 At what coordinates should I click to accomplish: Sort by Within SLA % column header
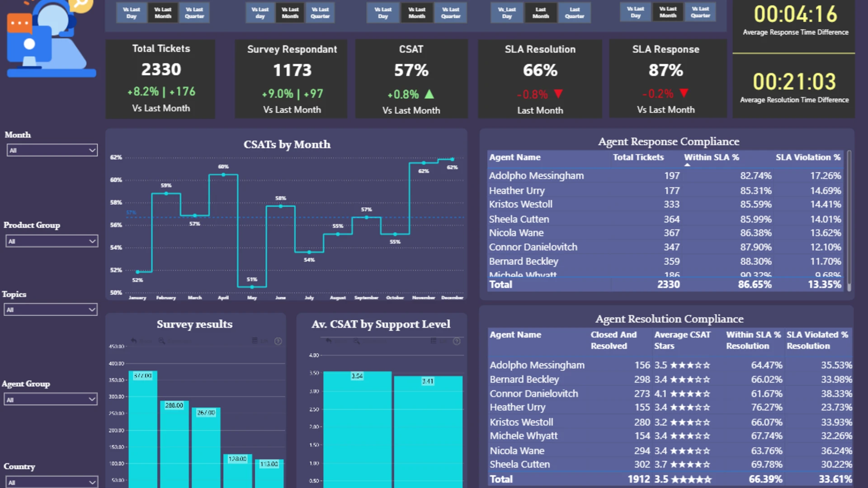(712, 157)
